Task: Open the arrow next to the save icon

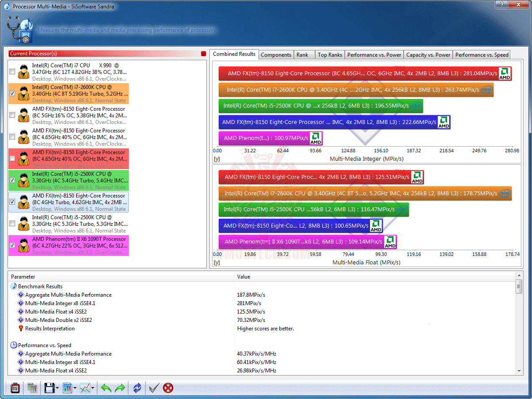Action: (58, 389)
